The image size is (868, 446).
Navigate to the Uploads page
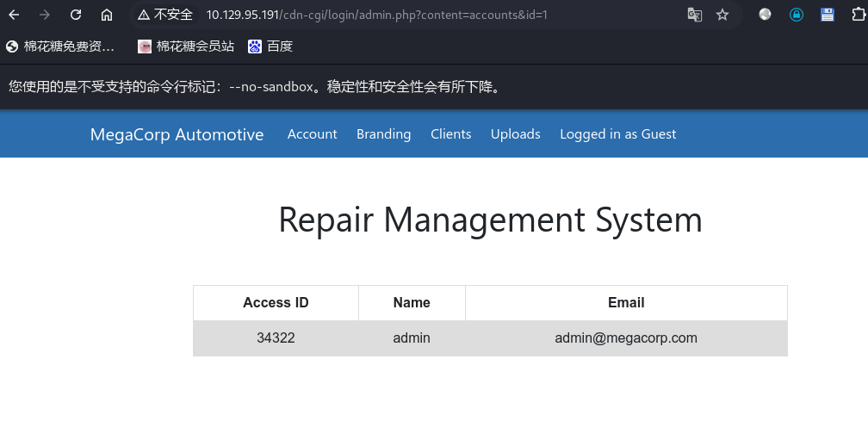pyautogui.click(x=515, y=134)
